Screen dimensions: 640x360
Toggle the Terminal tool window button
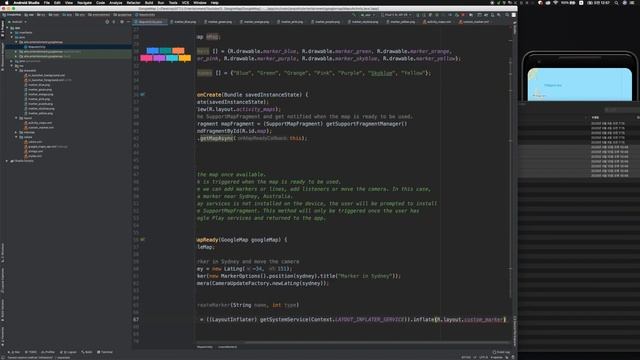[x=105, y=352]
